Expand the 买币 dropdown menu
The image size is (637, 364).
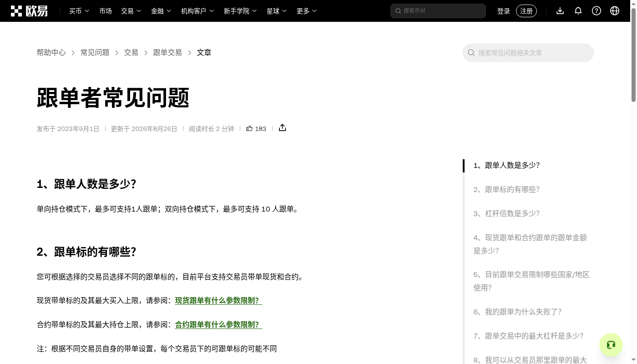pos(79,11)
